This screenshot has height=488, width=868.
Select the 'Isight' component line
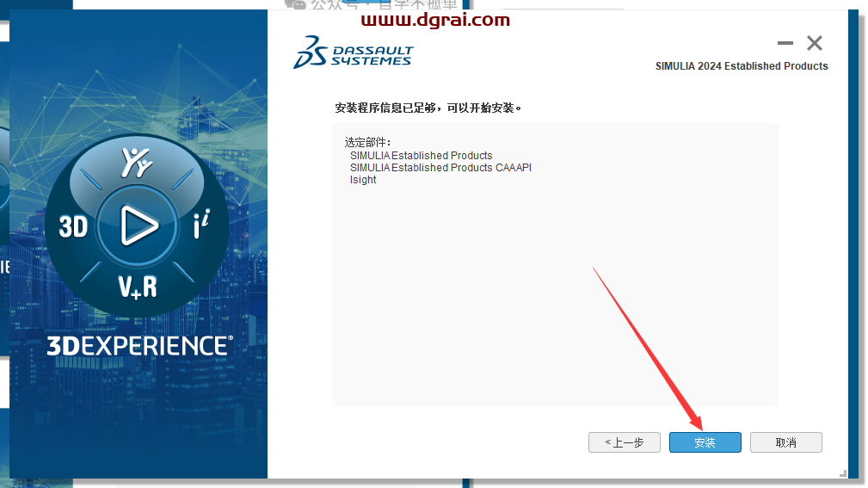[x=363, y=180]
